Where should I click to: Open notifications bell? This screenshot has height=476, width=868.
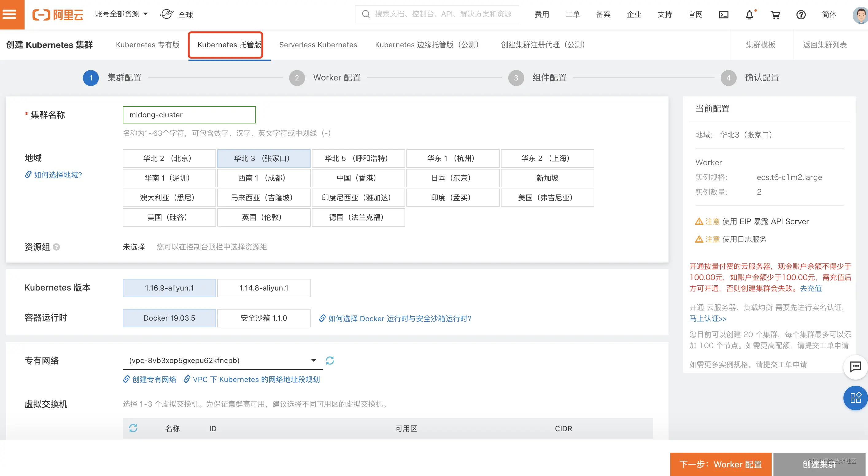pyautogui.click(x=750, y=14)
